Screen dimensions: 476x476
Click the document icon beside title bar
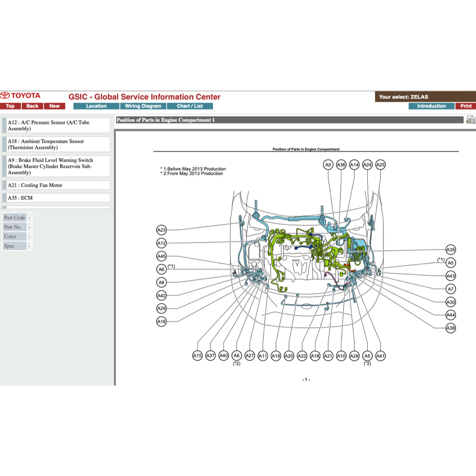[x=470, y=120]
